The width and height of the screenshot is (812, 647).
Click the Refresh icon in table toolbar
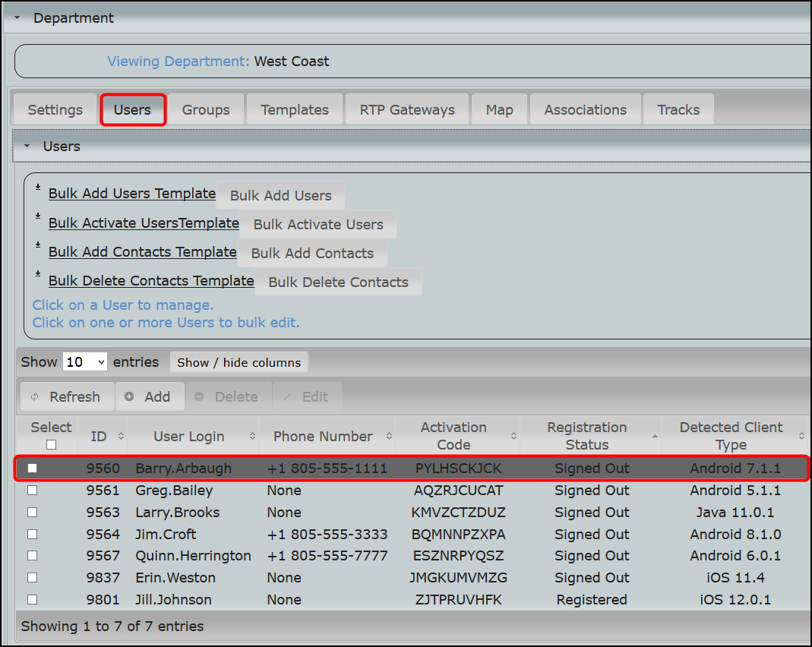[35, 397]
